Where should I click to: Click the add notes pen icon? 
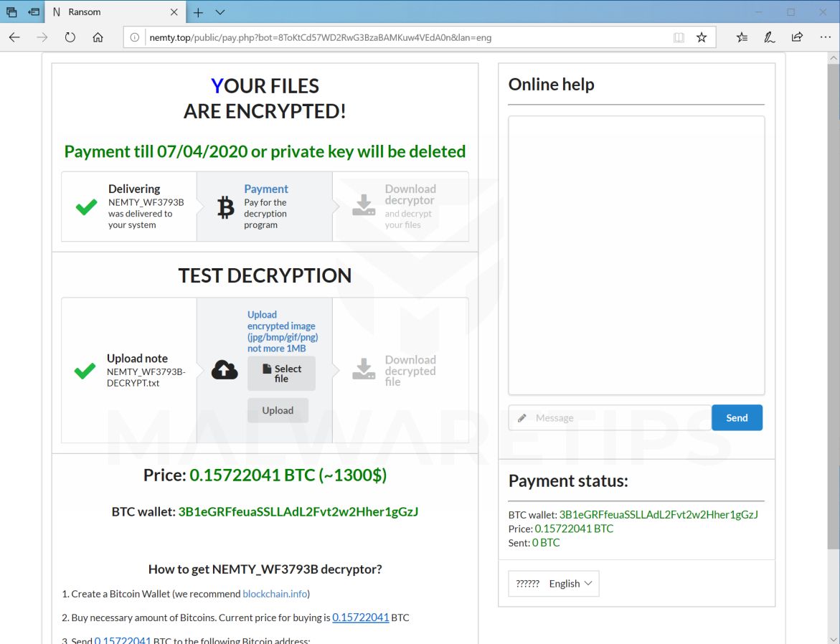pyautogui.click(x=770, y=37)
